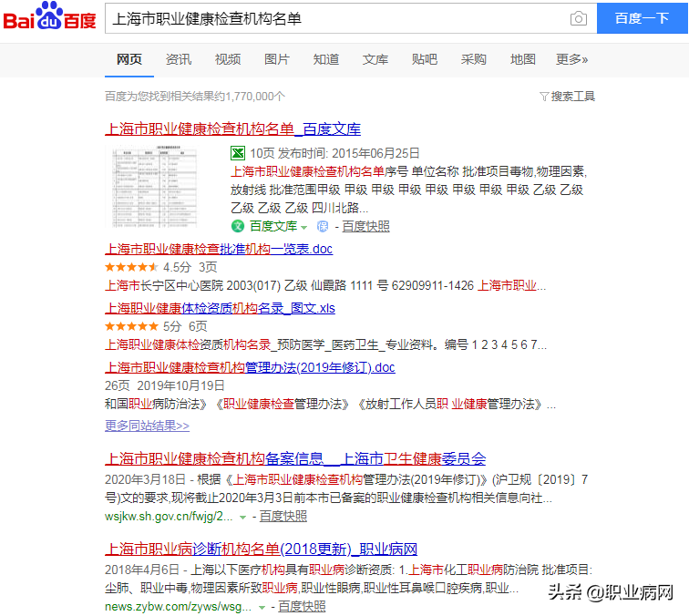This screenshot has height=616, width=689.
Task: Open 百度快照 for wsjkw.sh.gov.cn result
Action: click(x=283, y=517)
